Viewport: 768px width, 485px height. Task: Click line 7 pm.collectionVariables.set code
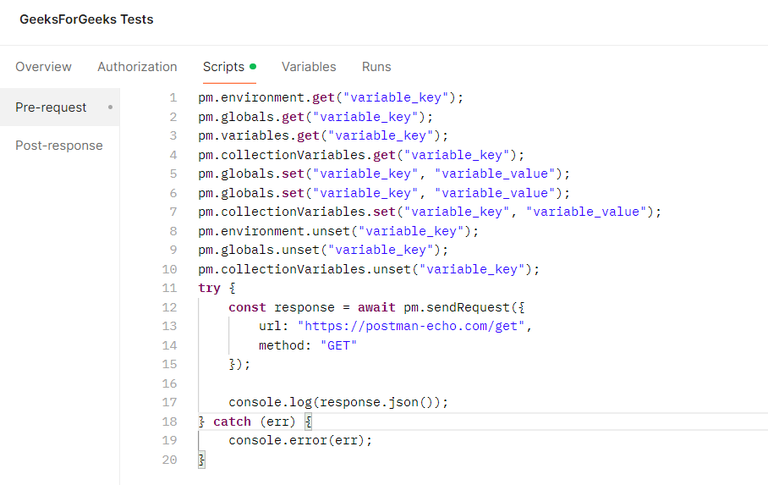point(430,212)
